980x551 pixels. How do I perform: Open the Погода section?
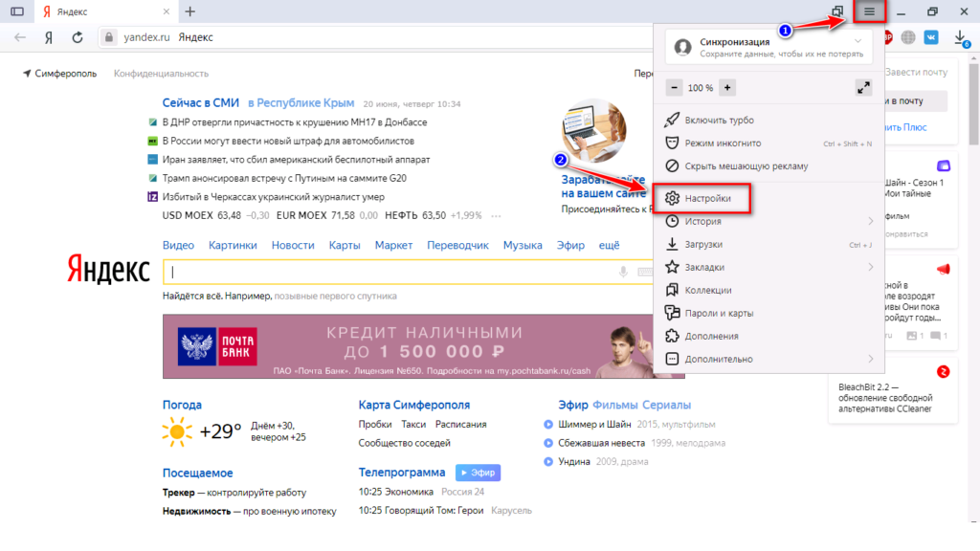click(x=182, y=405)
